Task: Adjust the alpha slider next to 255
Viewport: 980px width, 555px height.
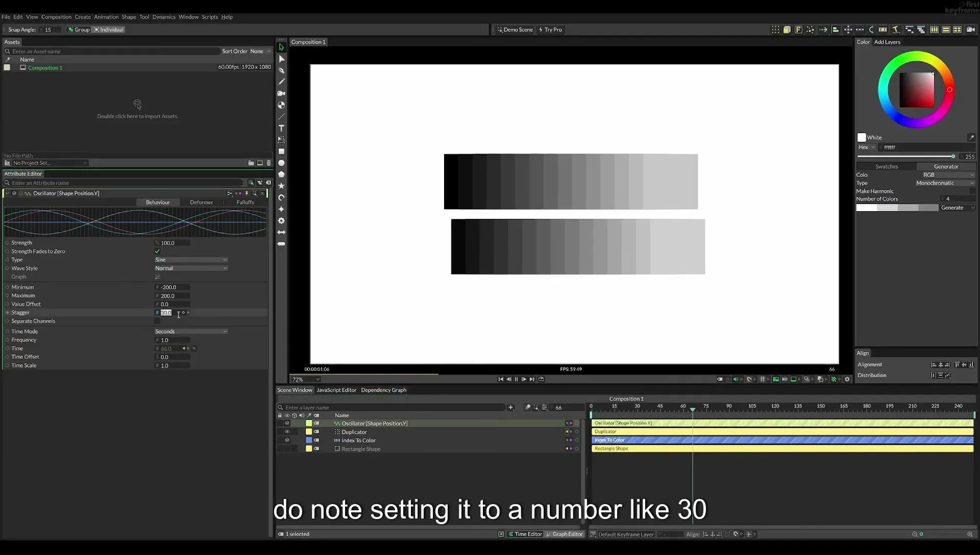Action: point(906,157)
